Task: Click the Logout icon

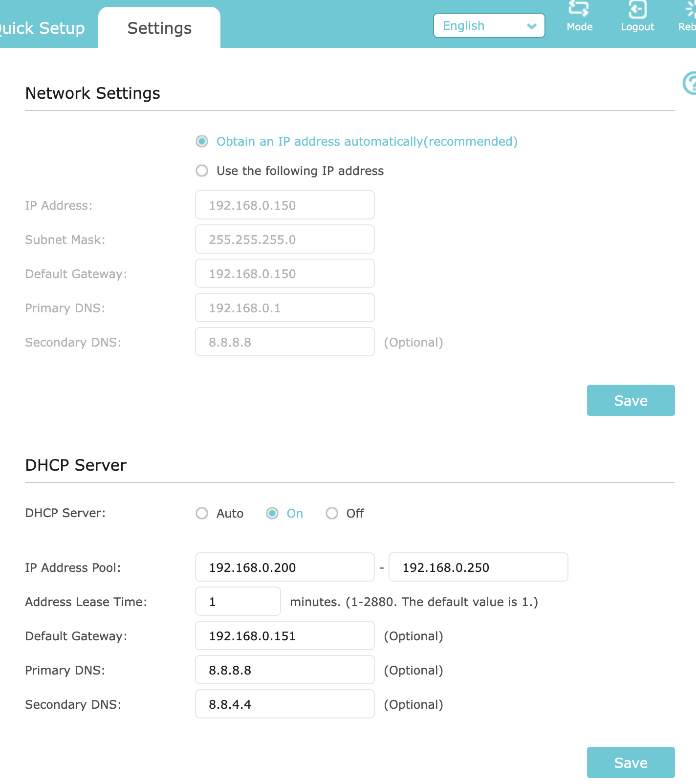Action: pyautogui.click(x=637, y=10)
